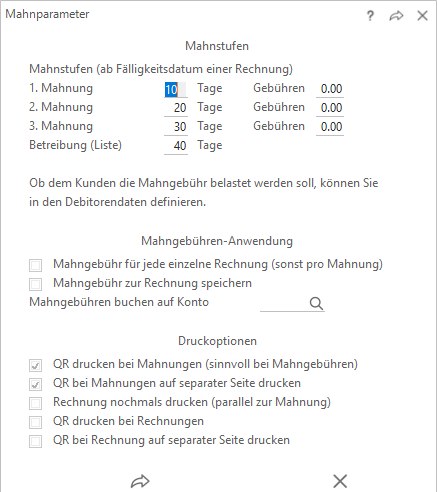The image size is (437, 492).
Task: Check Mahngebühr zur Rechnung speichern
Action: point(35,284)
